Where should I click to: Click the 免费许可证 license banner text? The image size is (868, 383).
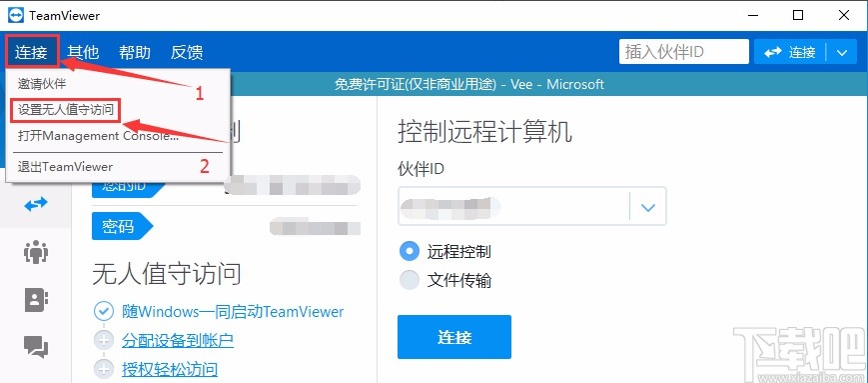pos(468,84)
